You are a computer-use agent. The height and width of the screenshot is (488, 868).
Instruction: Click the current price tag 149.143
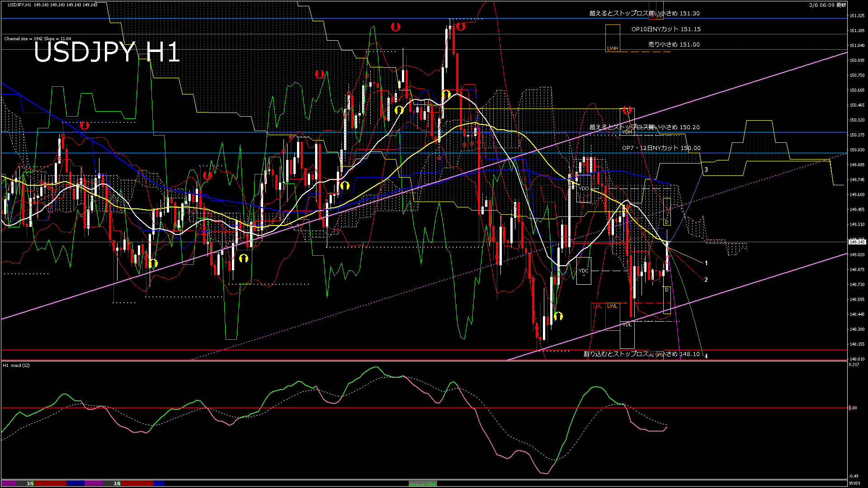[x=857, y=242]
